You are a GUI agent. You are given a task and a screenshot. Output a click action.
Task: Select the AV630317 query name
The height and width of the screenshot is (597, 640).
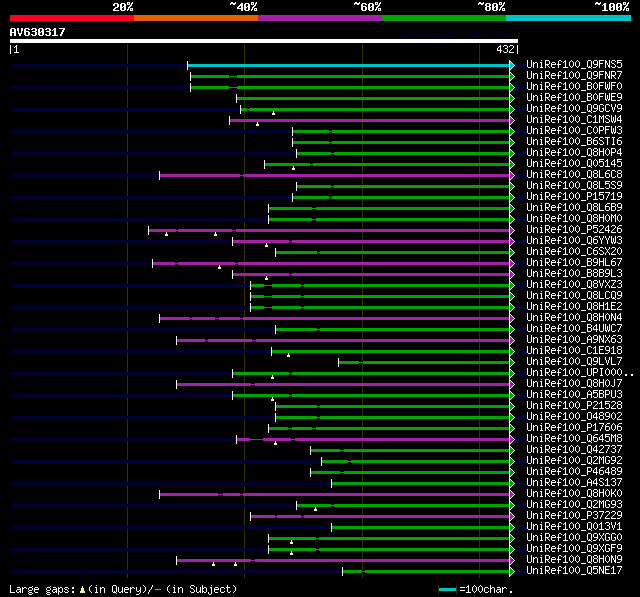tap(38, 32)
